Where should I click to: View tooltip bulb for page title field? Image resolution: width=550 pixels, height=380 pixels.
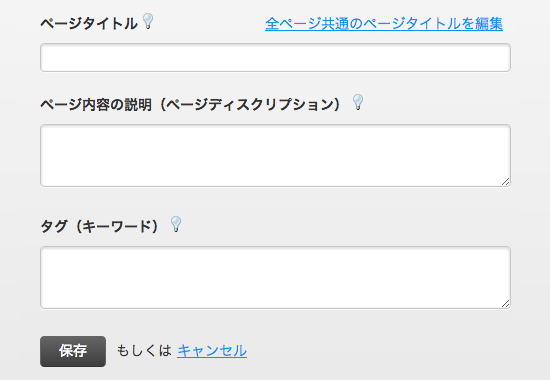pos(148,21)
